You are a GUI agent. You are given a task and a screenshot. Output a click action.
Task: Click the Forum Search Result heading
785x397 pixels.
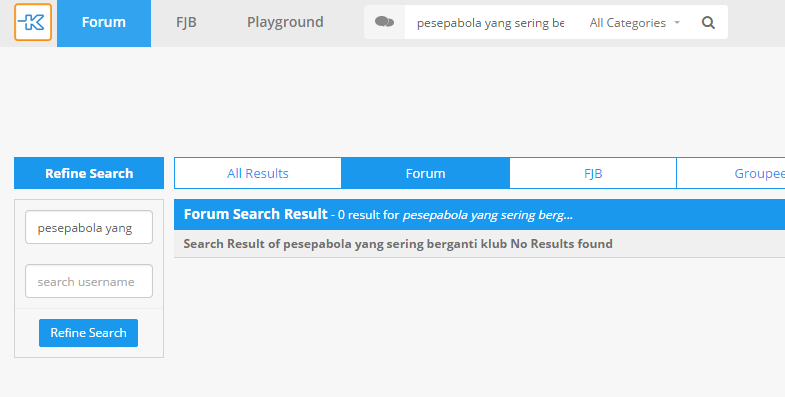coord(255,214)
